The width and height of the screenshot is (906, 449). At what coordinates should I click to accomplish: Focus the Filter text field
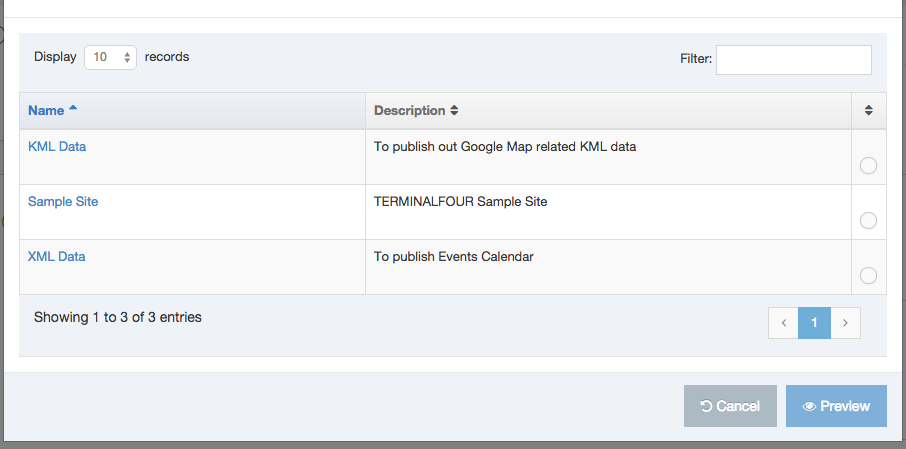(793, 59)
